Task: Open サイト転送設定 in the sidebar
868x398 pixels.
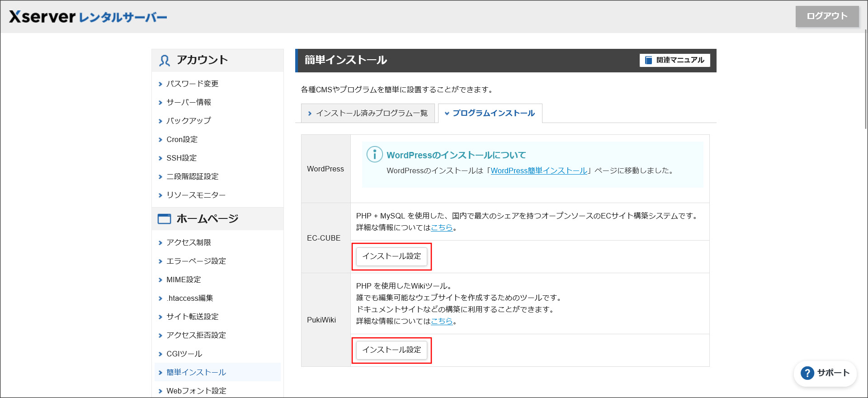Action: [x=193, y=317]
